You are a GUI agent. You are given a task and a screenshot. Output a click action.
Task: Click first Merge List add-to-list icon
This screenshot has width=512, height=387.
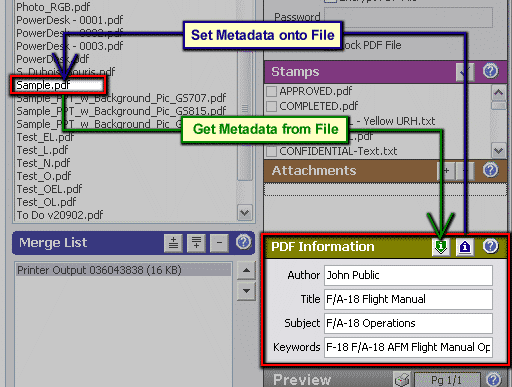point(173,243)
